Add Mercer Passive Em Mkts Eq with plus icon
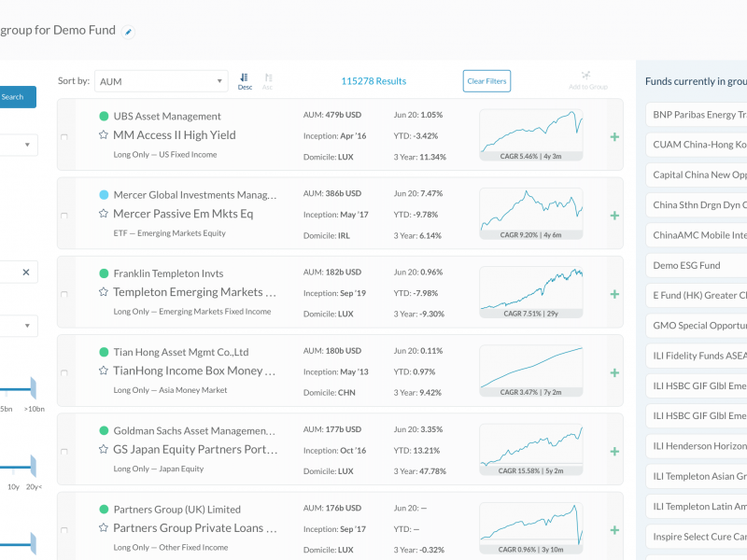747x560 pixels. point(614,216)
